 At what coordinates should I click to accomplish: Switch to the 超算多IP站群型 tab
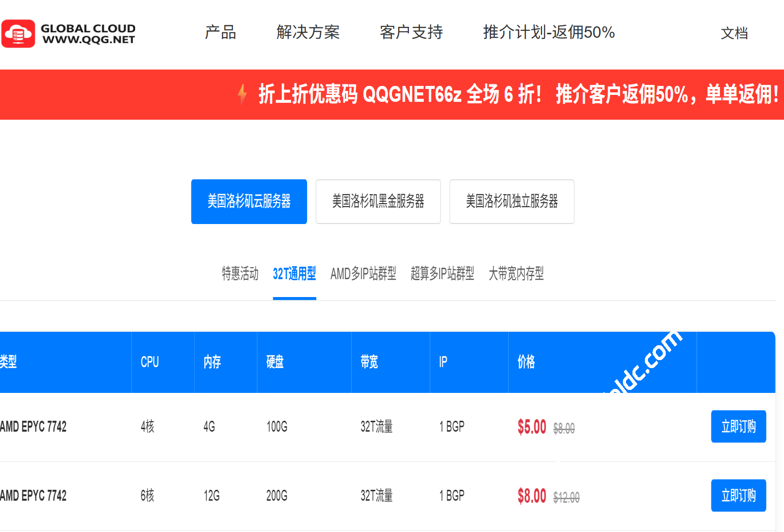pos(442,274)
